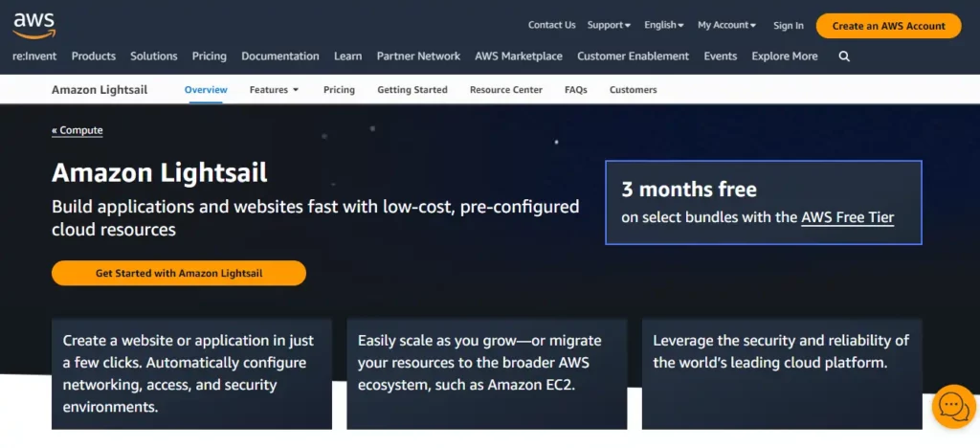Open the Products menu

click(x=94, y=56)
